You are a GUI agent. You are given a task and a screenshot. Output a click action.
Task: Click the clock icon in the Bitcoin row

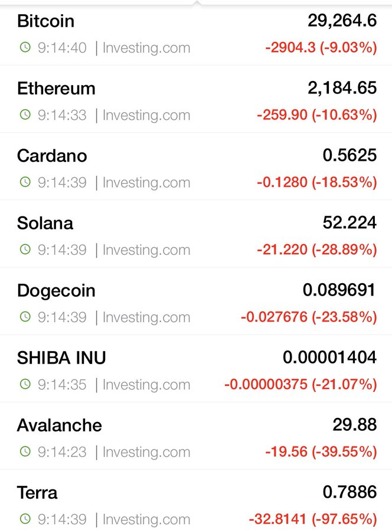coord(25,47)
